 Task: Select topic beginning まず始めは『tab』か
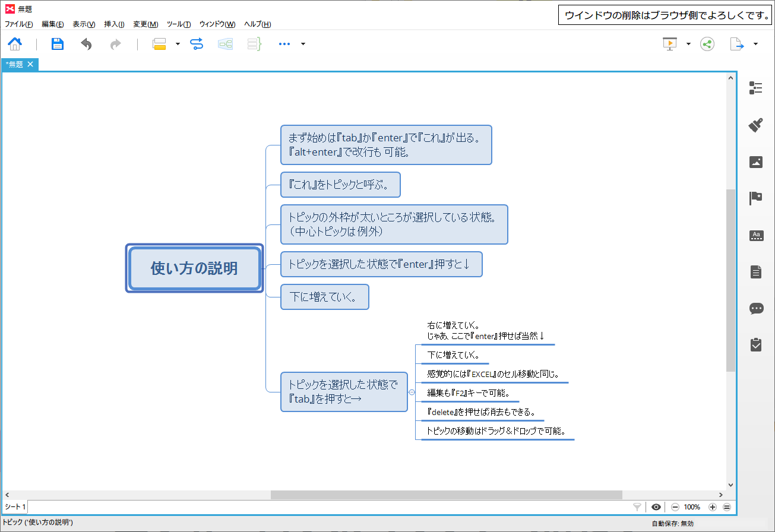(x=386, y=145)
